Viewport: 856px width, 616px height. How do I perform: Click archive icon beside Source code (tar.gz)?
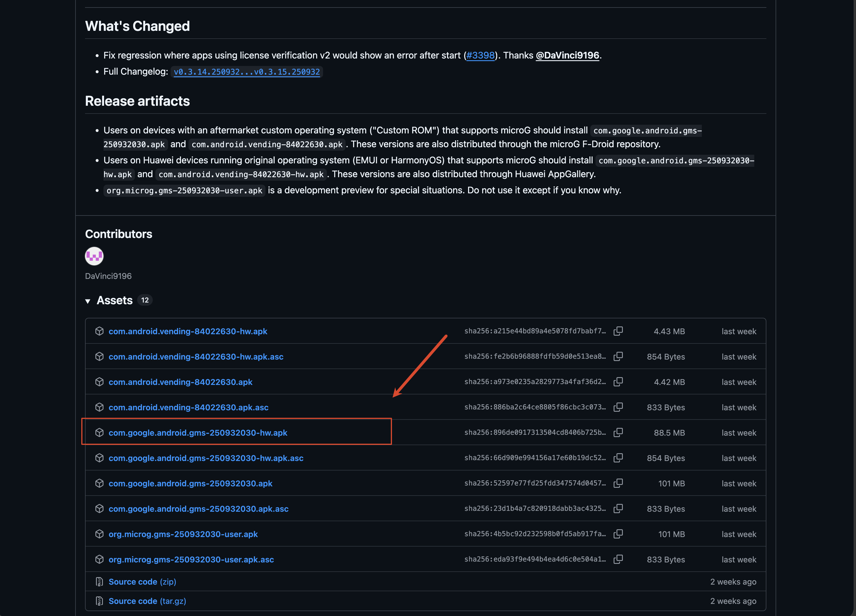(x=99, y=601)
